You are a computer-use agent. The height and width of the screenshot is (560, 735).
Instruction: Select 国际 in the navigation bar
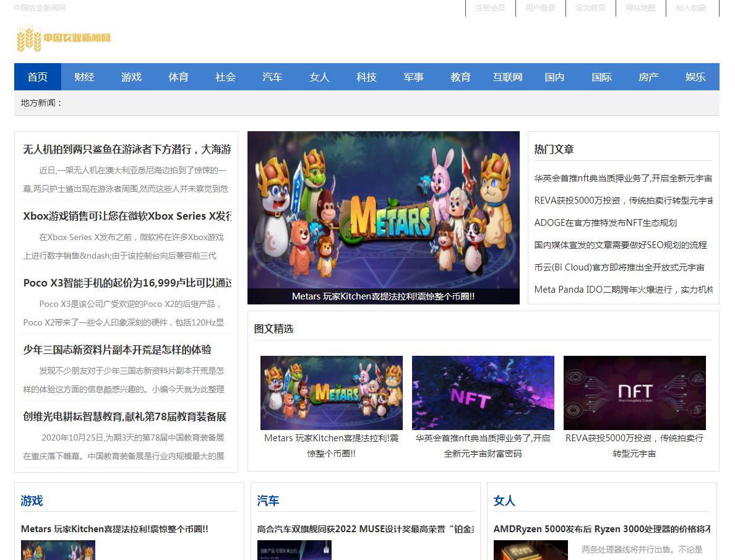point(602,77)
